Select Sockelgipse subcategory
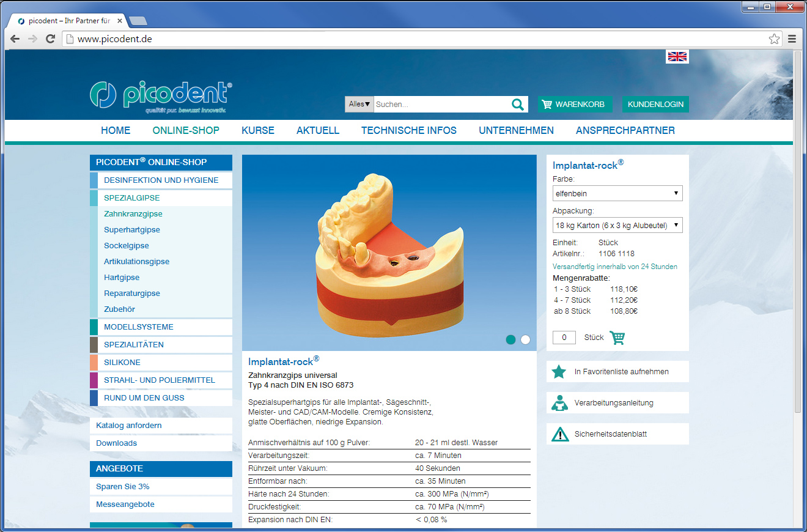 127,246
